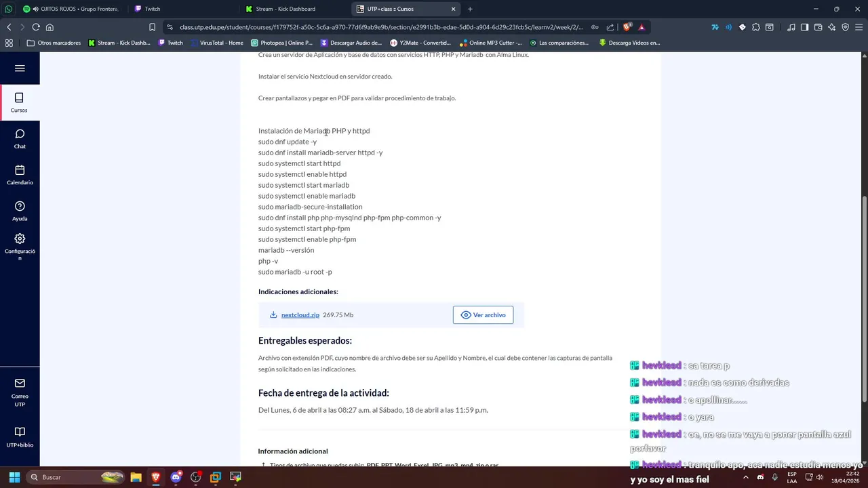The image size is (868, 488).
Task: Click the site settings icon beside the URL
Action: tap(170, 27)
